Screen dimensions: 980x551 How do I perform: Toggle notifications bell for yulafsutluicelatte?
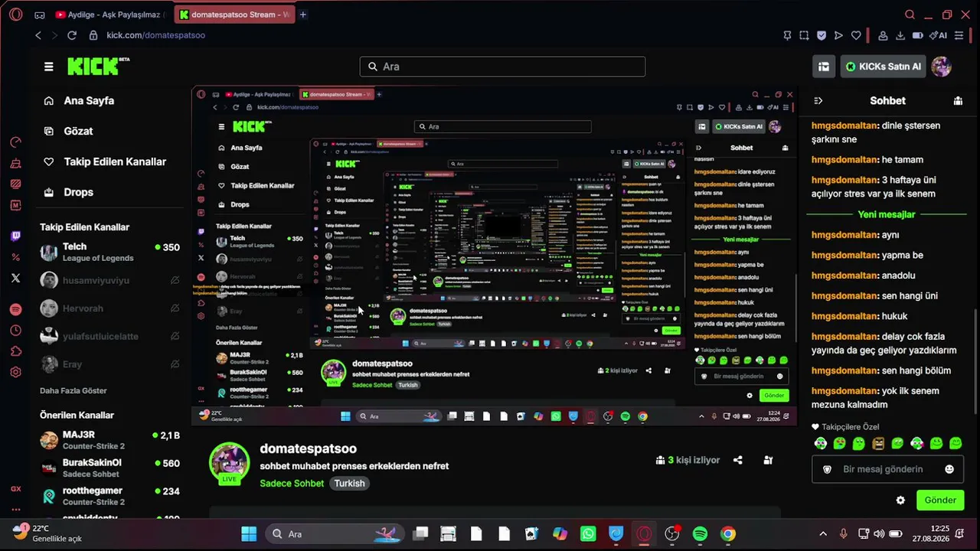tap(175, 336)
